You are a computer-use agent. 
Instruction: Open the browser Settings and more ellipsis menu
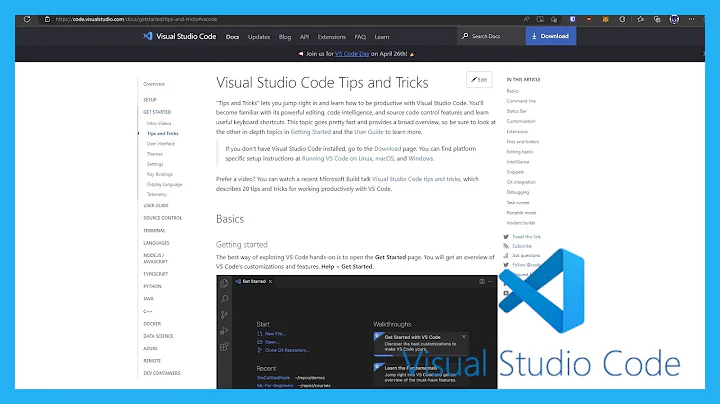(692, 19)
